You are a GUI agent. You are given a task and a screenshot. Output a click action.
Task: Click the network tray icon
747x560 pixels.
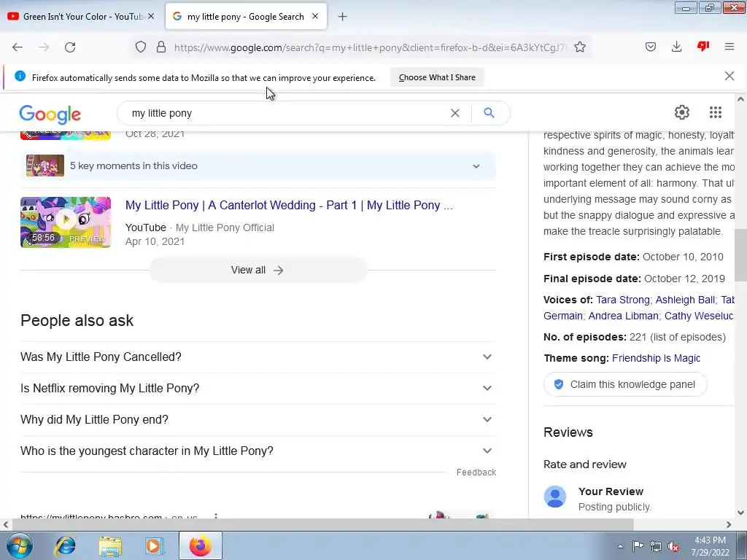[656, 546]
